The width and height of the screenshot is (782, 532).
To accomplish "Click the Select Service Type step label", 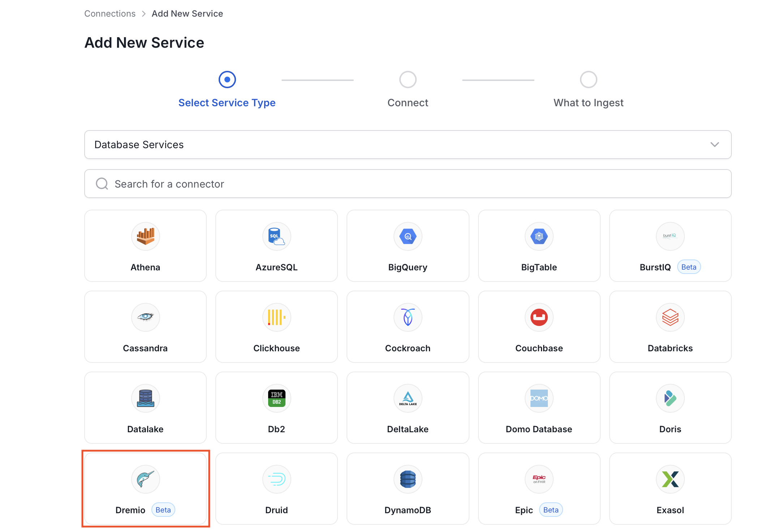I will point(227,103).
